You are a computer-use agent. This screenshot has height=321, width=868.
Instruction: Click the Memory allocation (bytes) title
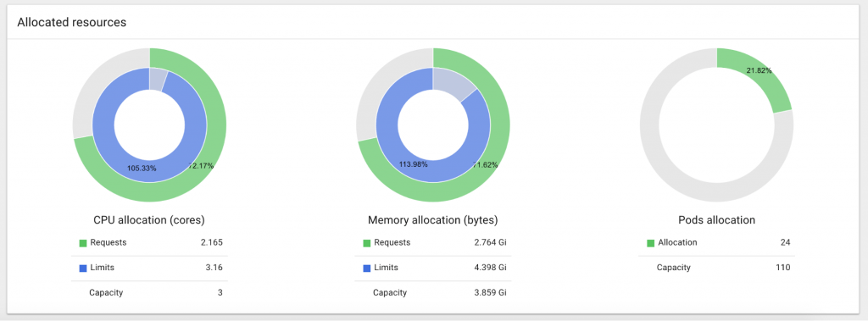point(433,220)
